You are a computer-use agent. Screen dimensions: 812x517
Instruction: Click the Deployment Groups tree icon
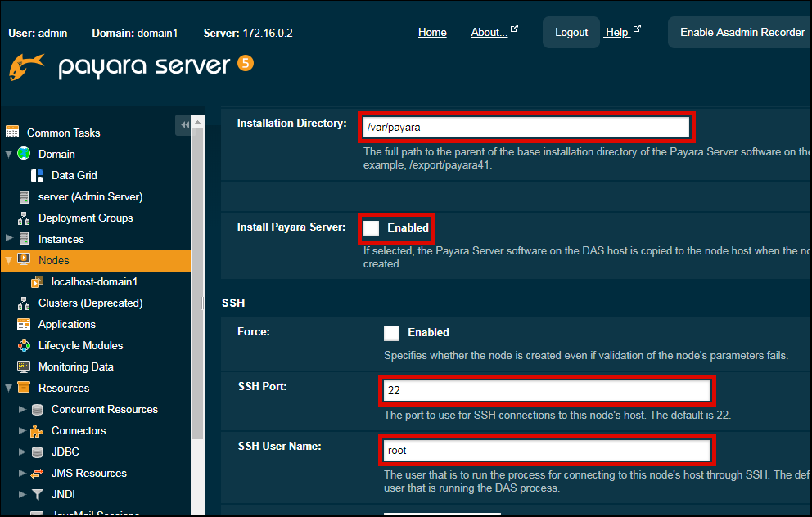pos(24,218)
